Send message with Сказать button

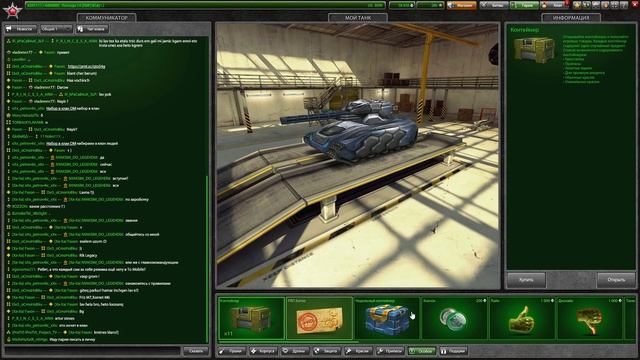(196, 351)
